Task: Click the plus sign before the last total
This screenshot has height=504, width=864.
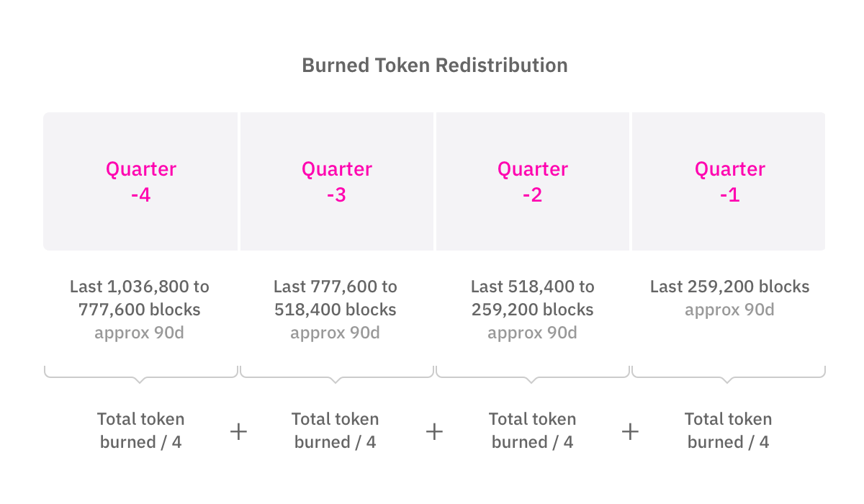Action: coord(630,431)
